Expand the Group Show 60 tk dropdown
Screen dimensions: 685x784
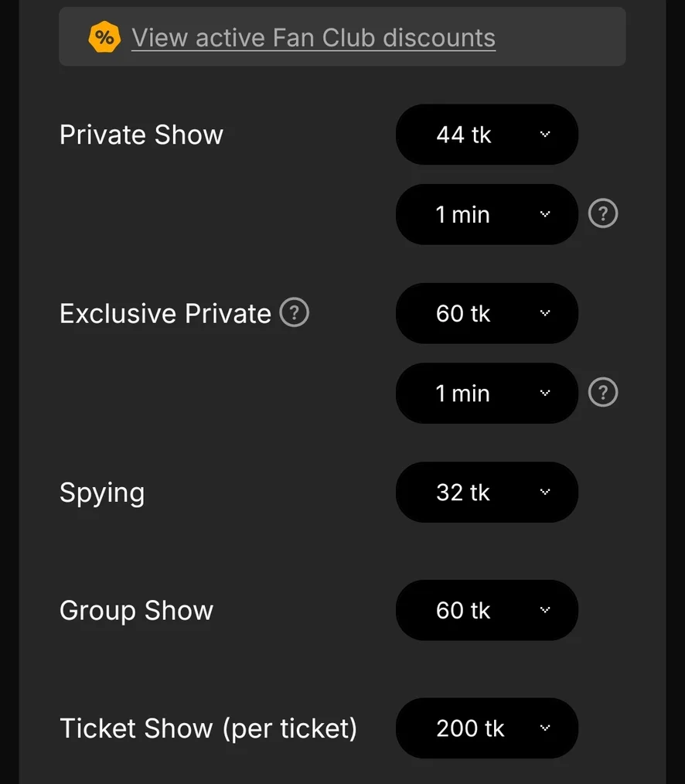(x=486, y=610)
